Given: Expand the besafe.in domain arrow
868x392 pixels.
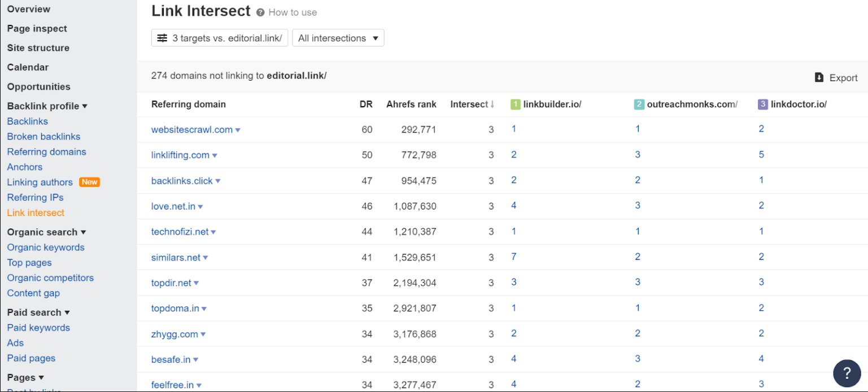Looking at the screenshot, I should click(195, 360).
